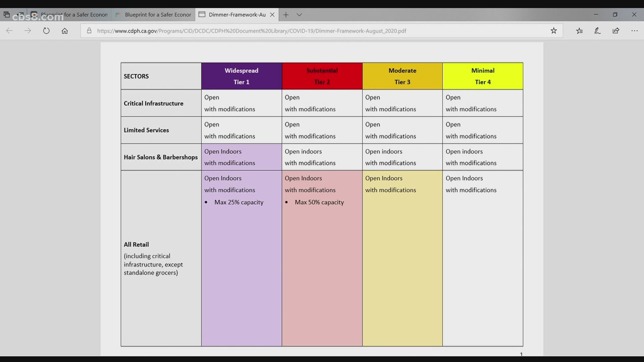Screen dimensions: 644x362
Task: Open the settings and more menu
Action: 635,31
